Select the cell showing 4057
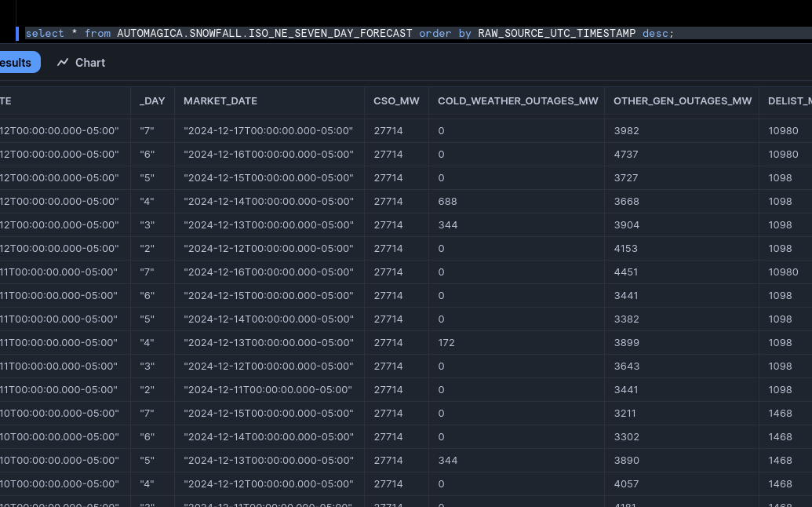 tap(626, 484)
